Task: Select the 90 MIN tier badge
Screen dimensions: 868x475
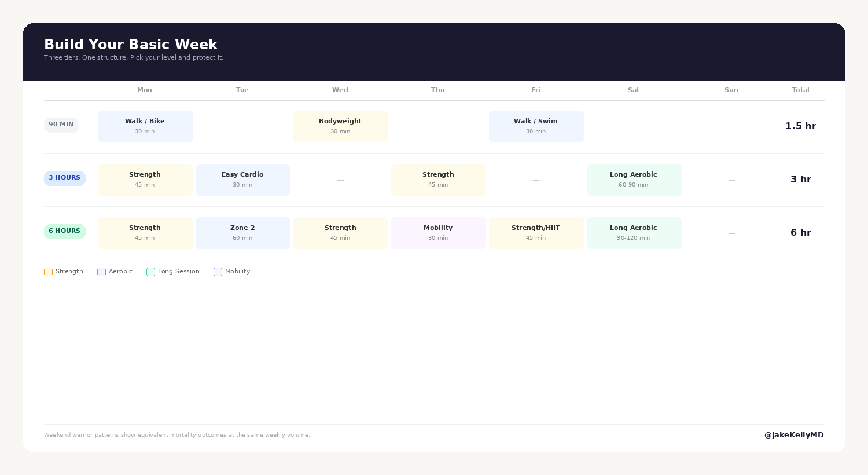Action: click(x=61, y=125)
